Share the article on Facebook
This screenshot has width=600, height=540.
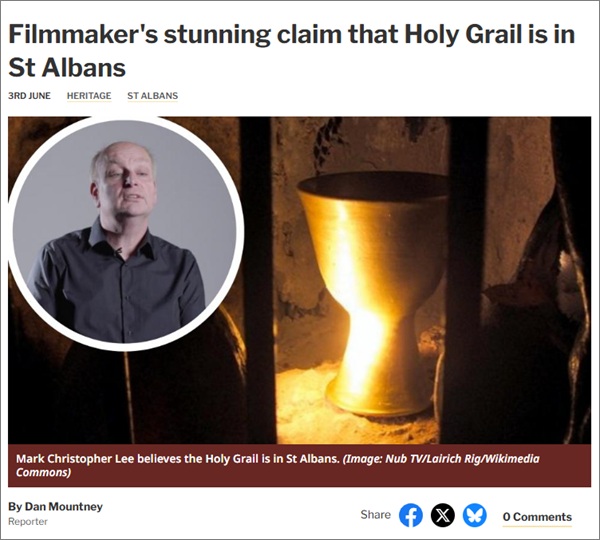tap(411, 515)
